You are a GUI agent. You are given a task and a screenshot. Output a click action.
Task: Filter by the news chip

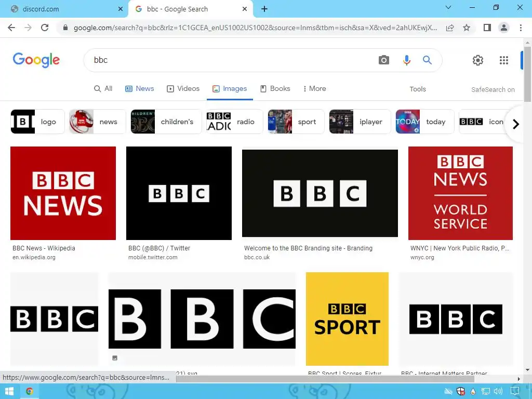pos(97,122)
